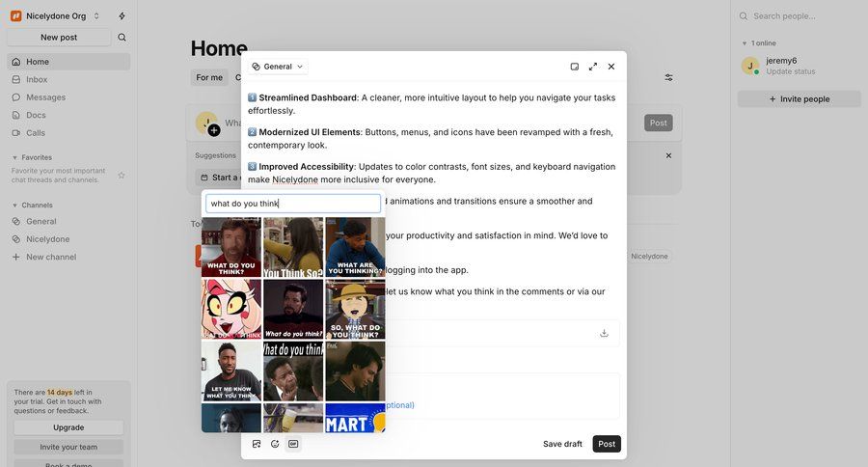Click the composer minimize-to-corner icon
The width and height of the screenshot is (868, 467).
[x=575, y=67]
